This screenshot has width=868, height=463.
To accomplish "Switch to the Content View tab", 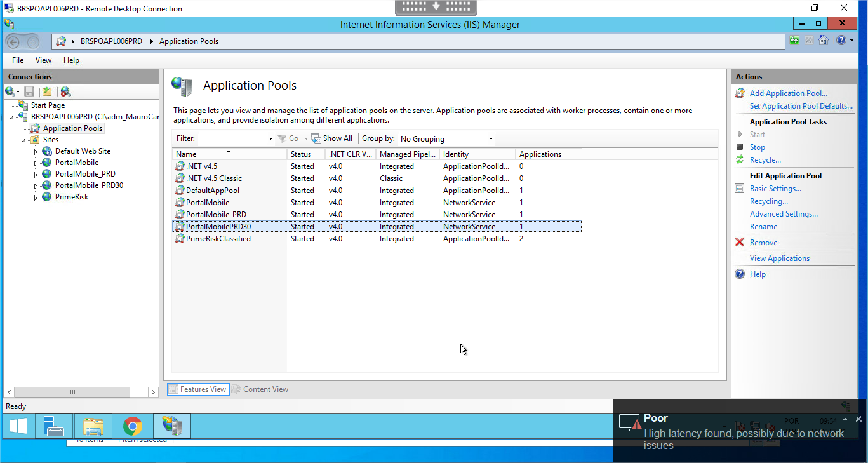I will 260,389.
